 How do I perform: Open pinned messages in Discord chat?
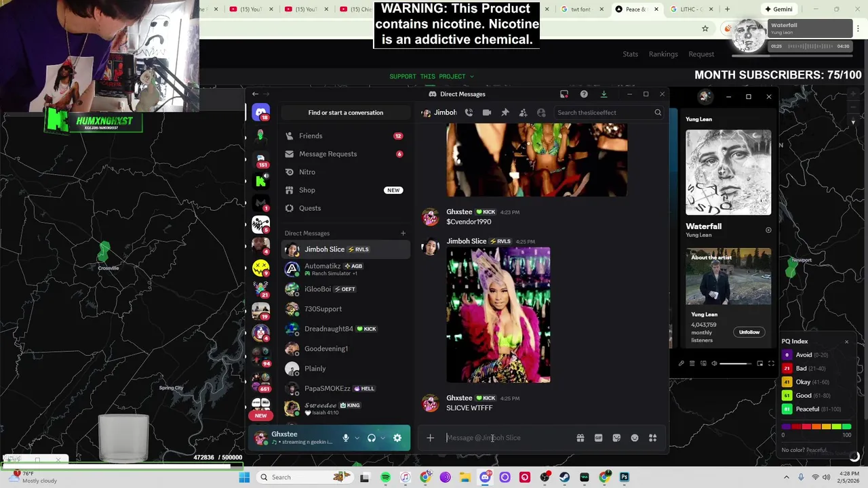coord(505,113)
